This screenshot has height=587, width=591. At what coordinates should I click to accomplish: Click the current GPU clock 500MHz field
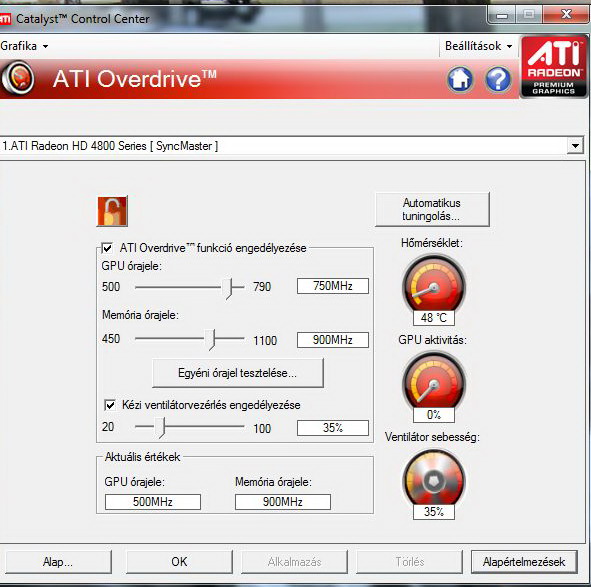[x=153, y=502]
